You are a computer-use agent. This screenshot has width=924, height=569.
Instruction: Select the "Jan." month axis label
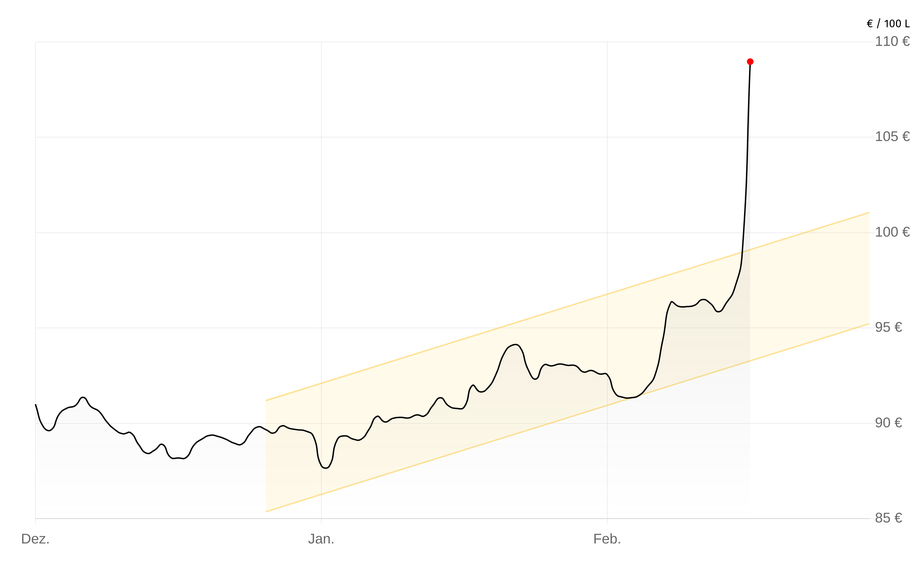(x=321, y=539)
